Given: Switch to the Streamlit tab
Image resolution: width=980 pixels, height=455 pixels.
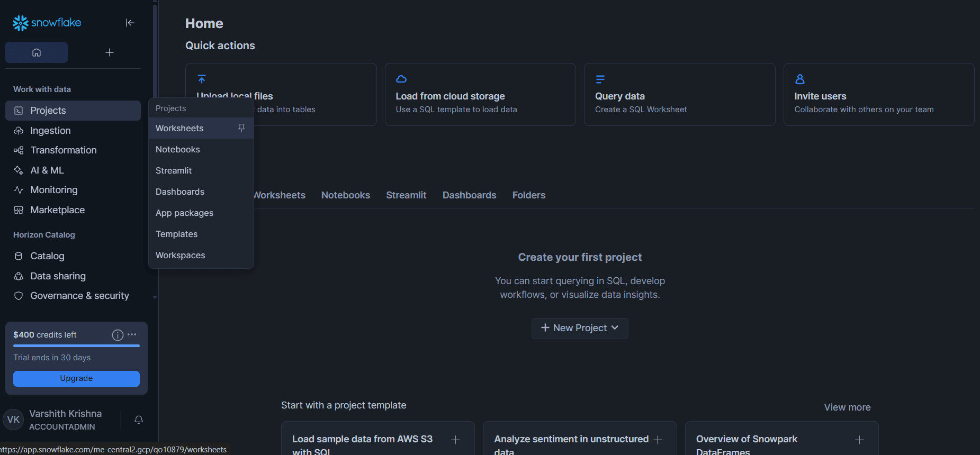Looking at the screenshot, I should point(406,195).
